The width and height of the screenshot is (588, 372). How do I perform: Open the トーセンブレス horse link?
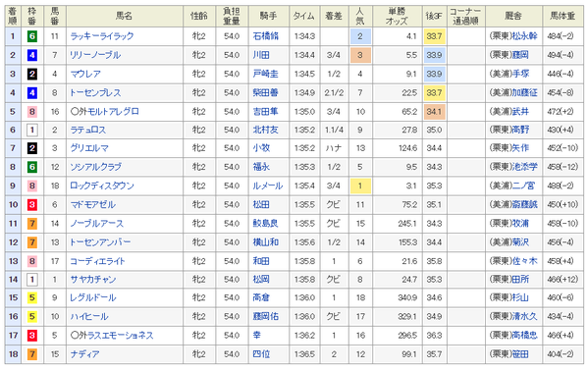(x=95, y=92)
